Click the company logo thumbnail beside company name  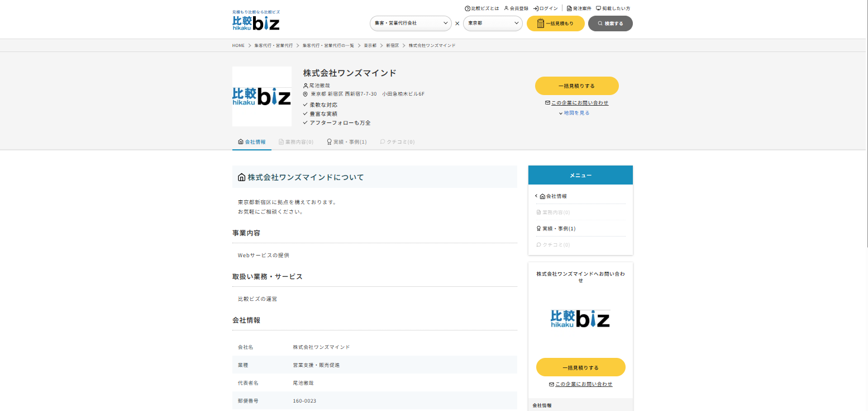[262, 96]
